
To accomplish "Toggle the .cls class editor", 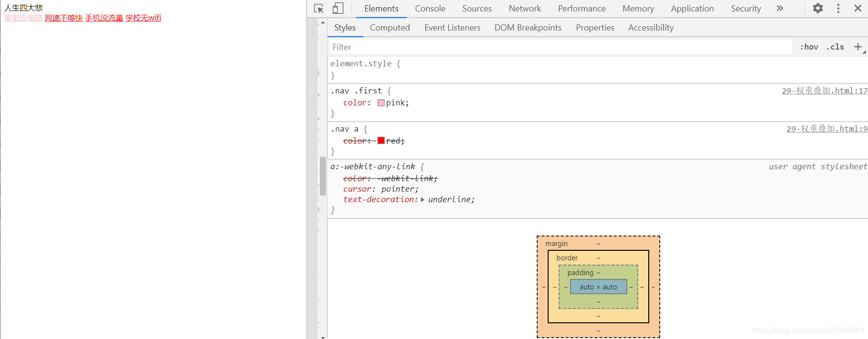I will pos(835,47).
